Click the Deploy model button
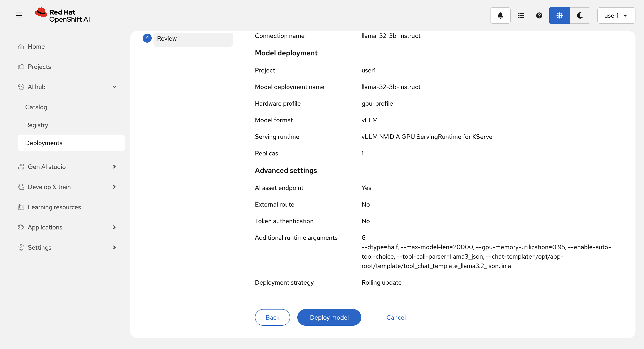The height and width of the screenshot is (349, 644). pos(329,317)
